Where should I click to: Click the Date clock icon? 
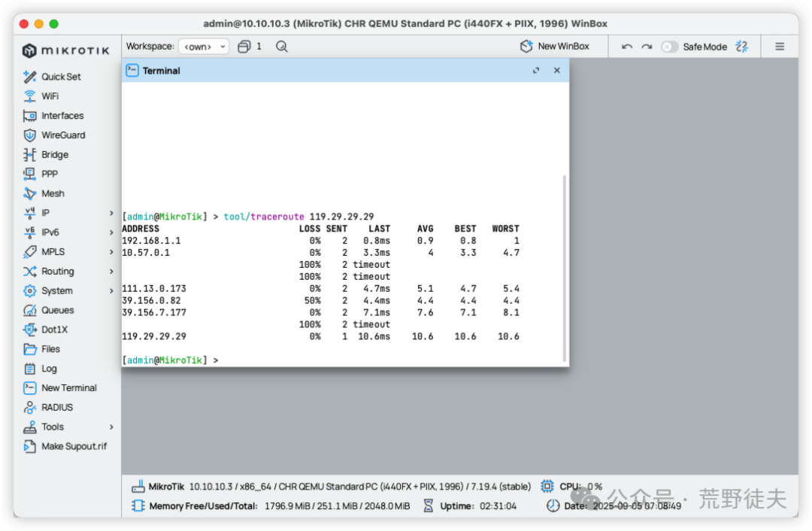(x=553, y=505)
